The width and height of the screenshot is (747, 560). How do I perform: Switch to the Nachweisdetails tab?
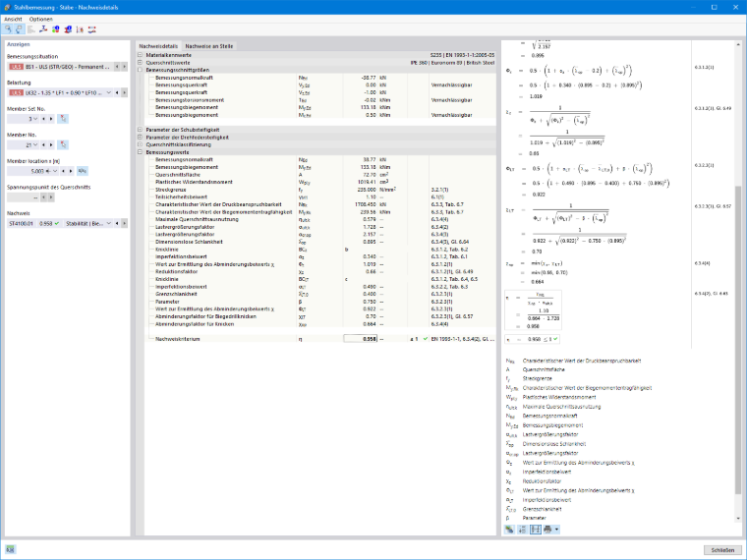pyautogui.click(x=158, y=46)
